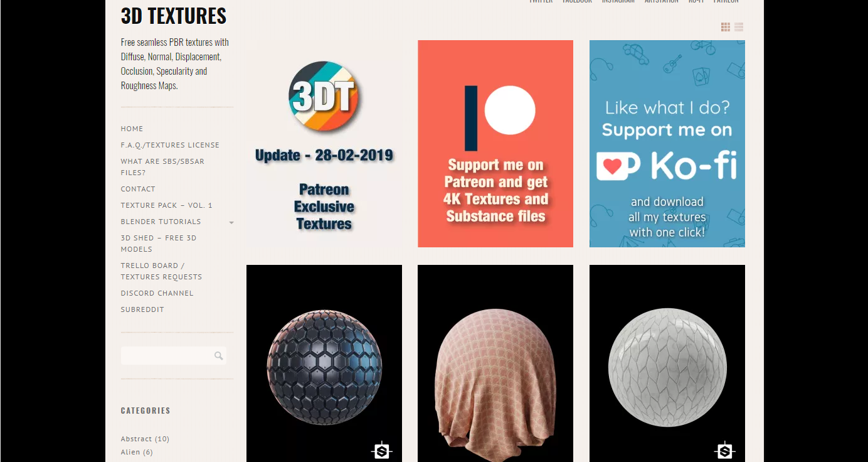This screenshot has height=462, width=868.
Task: Click the Substance icon on hexagon sphere
Action: tap(381, 450)
